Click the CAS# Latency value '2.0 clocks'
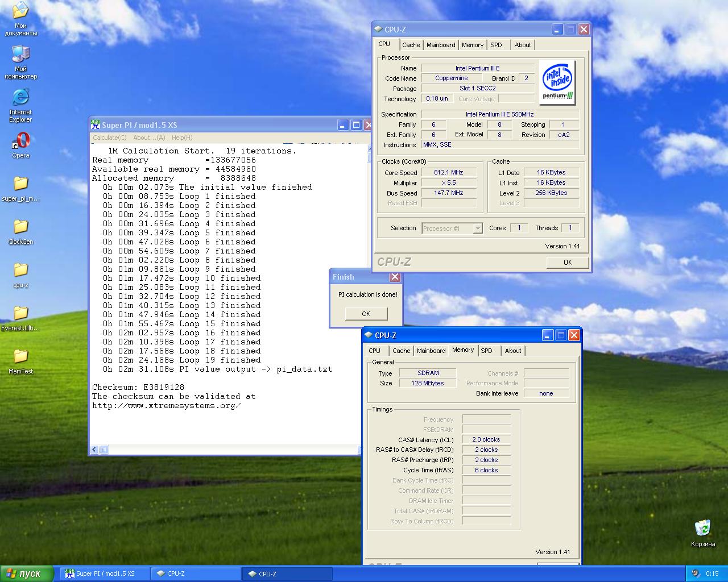The height and width of the screenshot is (582, 728). (x=486, y=440)
